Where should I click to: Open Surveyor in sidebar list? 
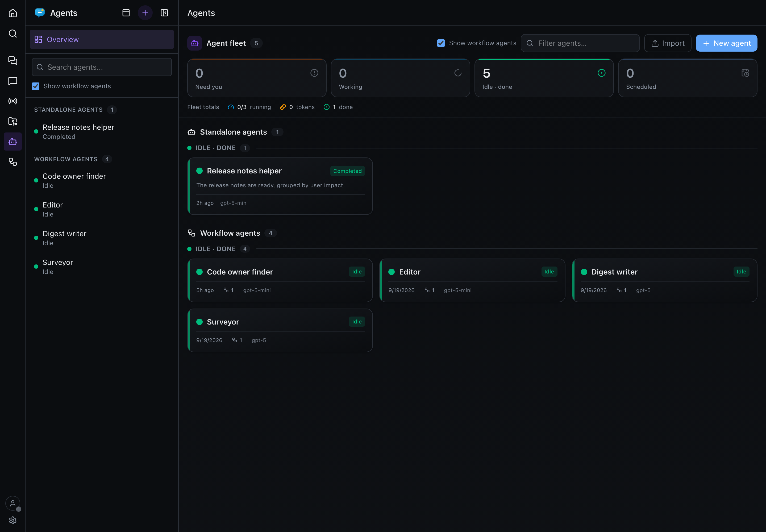[x=102, y=267]
